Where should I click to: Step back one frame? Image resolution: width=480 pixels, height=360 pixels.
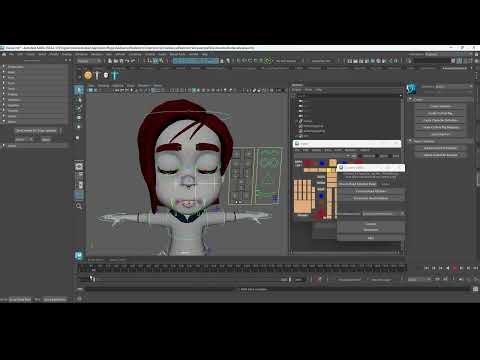pos(434,268)
